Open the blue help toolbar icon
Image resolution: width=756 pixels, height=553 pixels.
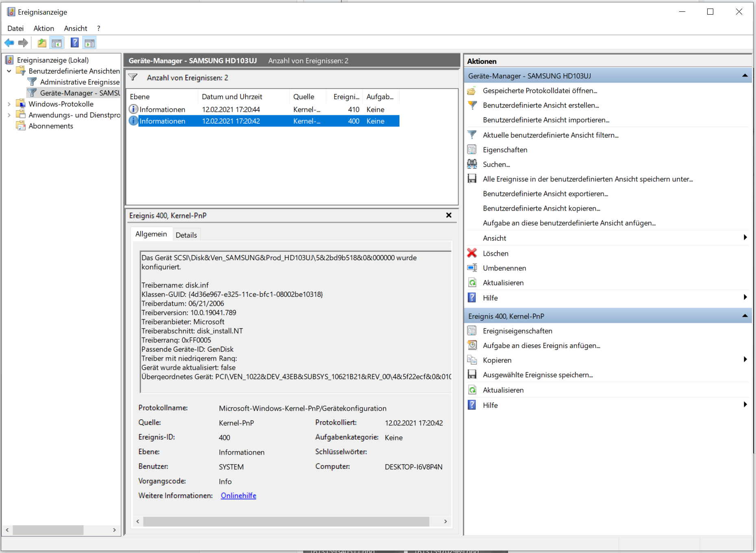click(75, 43)
